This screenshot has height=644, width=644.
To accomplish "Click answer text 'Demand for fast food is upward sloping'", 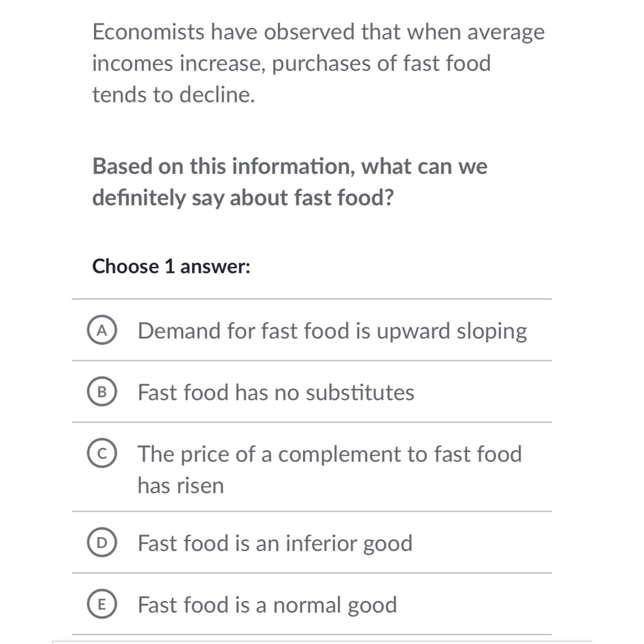I will (x=332, y=331).
